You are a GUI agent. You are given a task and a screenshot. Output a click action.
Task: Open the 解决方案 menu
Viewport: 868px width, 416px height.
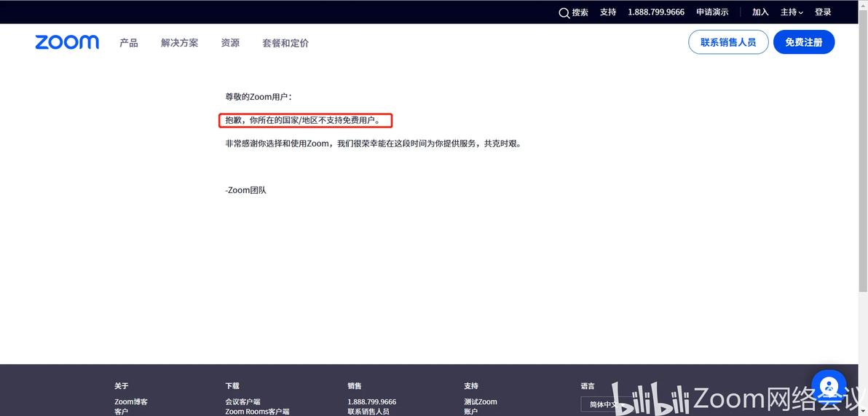[179, 43]
